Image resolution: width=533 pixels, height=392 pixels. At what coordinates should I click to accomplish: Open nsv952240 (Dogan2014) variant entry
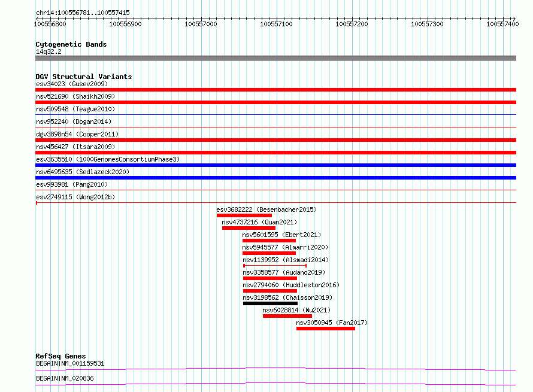[x=74, y=121]
